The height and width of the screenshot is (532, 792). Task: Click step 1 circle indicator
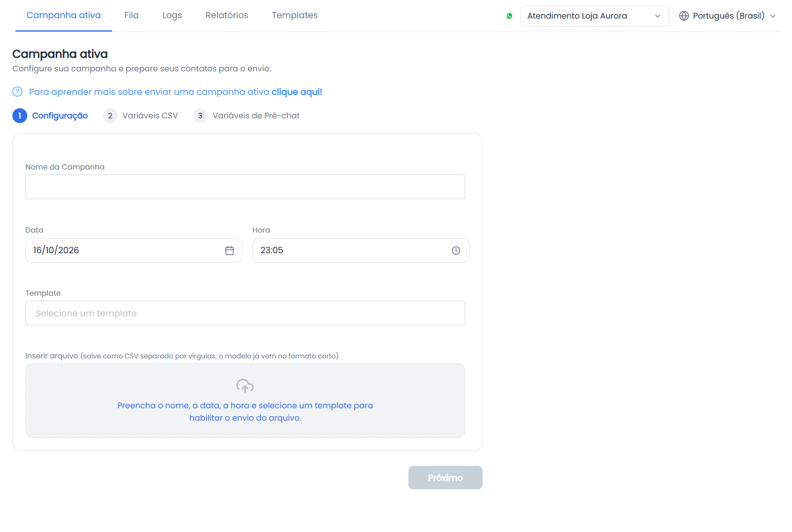pos(20,116)
